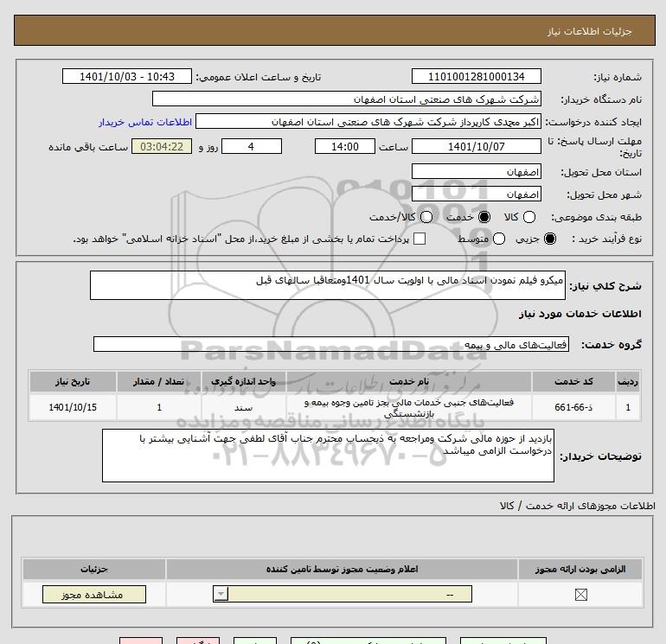Select the خدمت (service) radio button
The width and height of the screenshot is (666, 644).
(x=483, y=217)
